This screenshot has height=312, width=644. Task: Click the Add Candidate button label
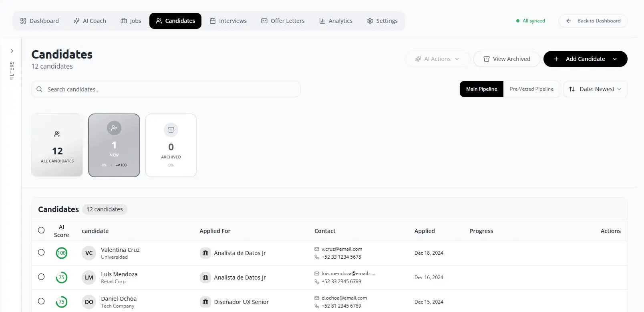586,59
